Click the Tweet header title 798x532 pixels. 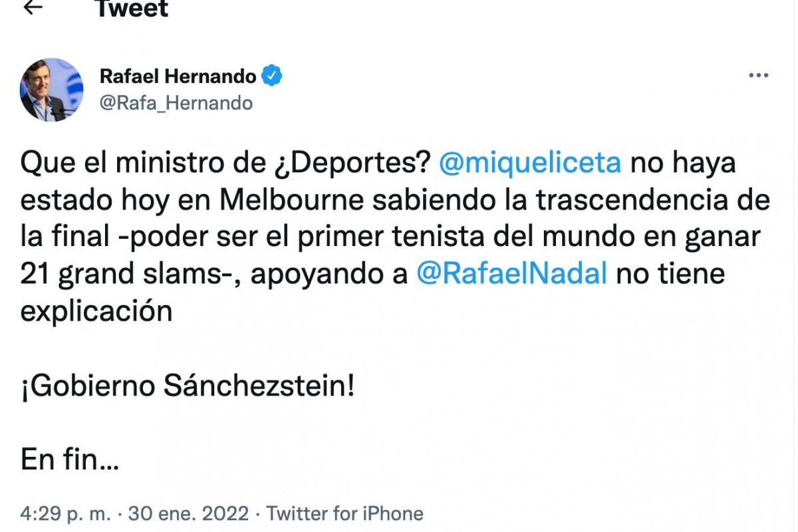(x=132, y=8)
